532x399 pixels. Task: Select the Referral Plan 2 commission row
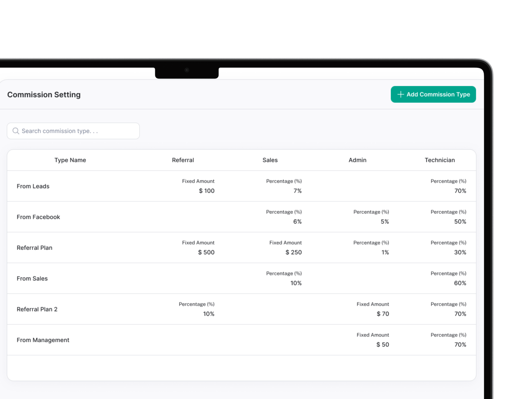click(x=37, y=309)
